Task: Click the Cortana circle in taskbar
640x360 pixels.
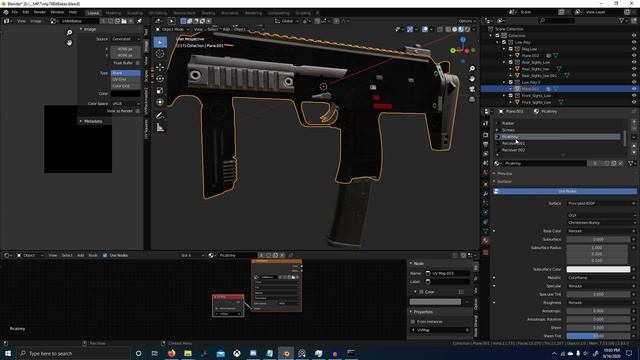Action: pos(138,353)
